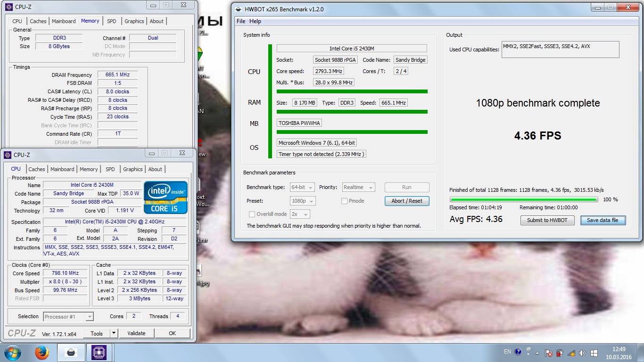Open the HWBOT Help menu

click(255, 21)
